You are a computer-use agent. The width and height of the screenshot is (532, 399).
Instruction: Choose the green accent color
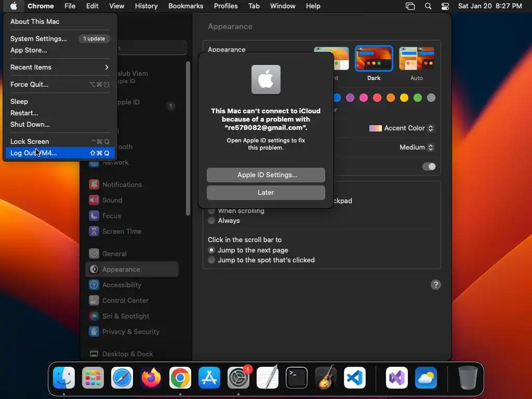418,98
